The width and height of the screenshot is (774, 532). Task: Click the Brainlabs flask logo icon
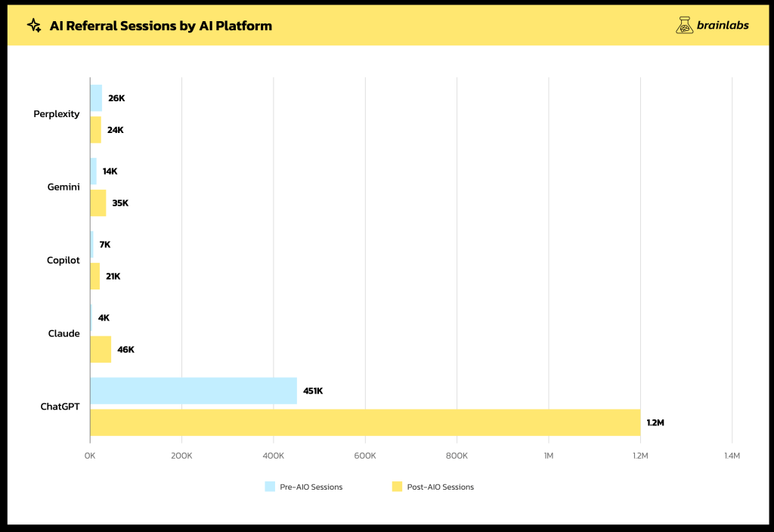[684, 25]
